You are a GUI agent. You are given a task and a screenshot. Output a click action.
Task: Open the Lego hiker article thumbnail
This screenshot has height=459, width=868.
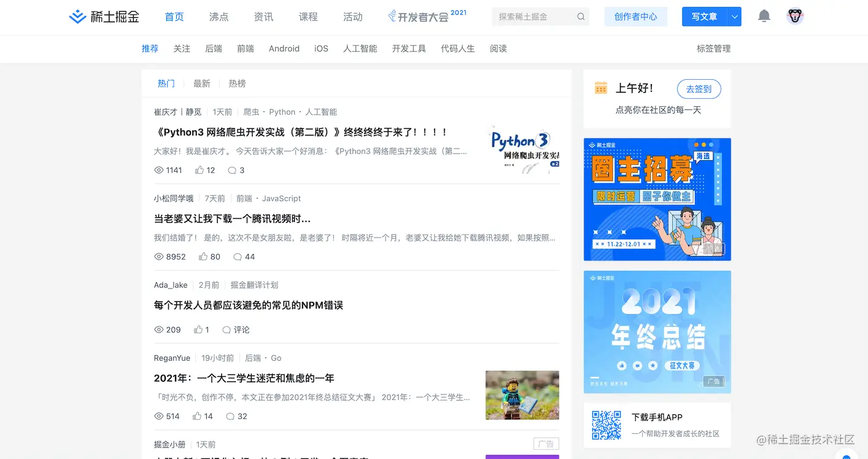(522, 395)
